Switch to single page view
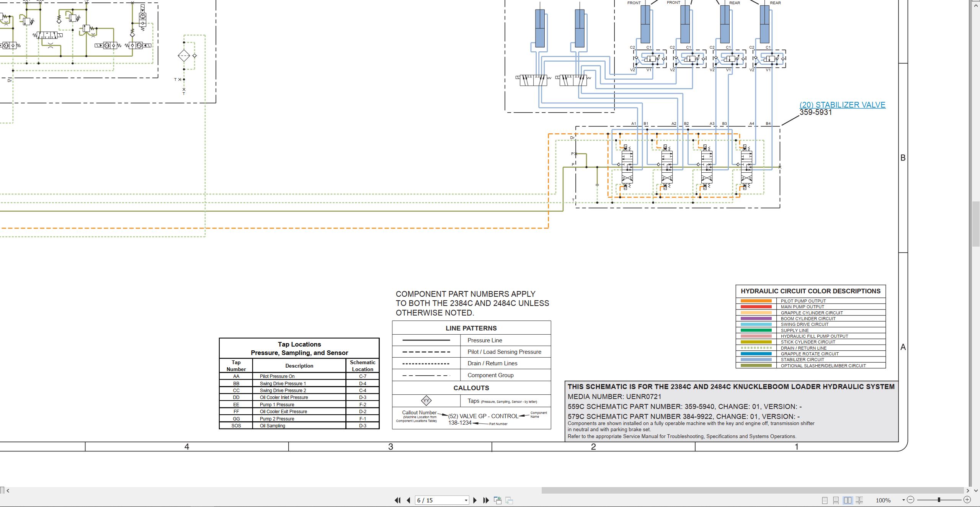The width and height of the screenshot is (980, 507). [x=825, y=500]
